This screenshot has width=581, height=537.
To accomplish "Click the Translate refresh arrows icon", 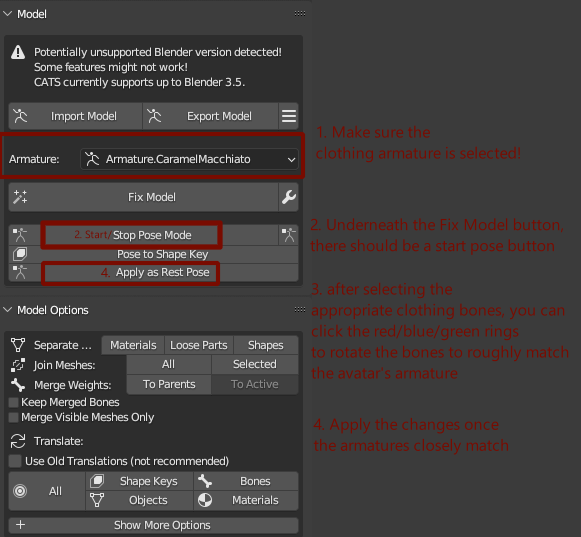I will tap(18, 441).
